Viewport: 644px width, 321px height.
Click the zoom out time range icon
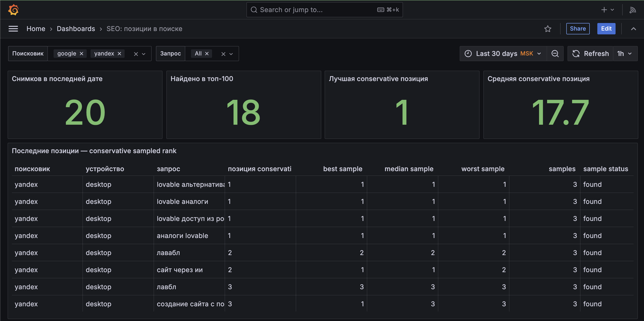pyautogui.click(x=555, y=53)
